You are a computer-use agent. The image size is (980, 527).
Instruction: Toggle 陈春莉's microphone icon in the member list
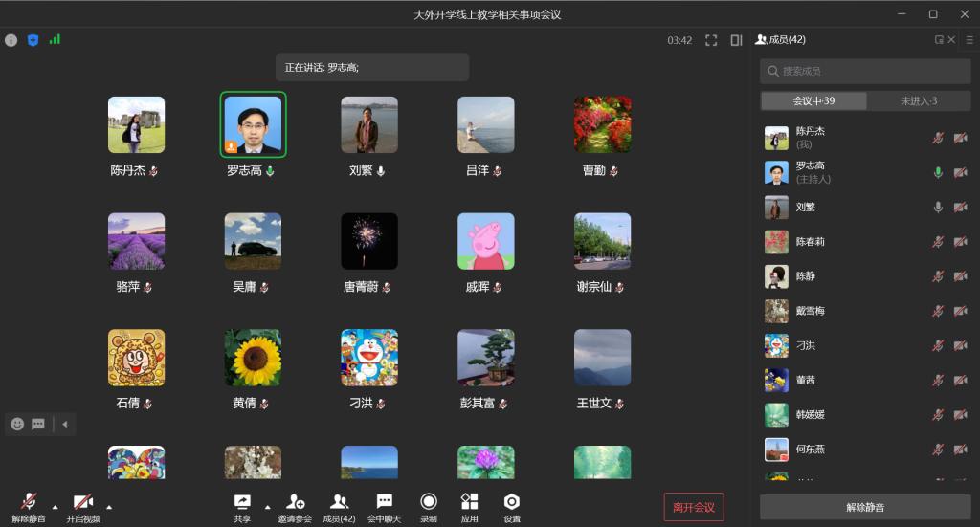click(x=938, y=242)
